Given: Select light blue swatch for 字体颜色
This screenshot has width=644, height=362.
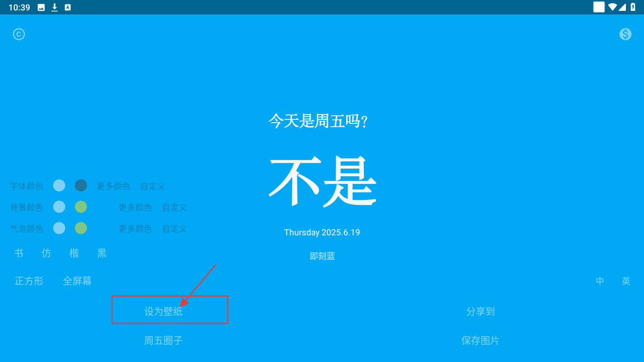Looking at the screenshot, I should 59,185.
